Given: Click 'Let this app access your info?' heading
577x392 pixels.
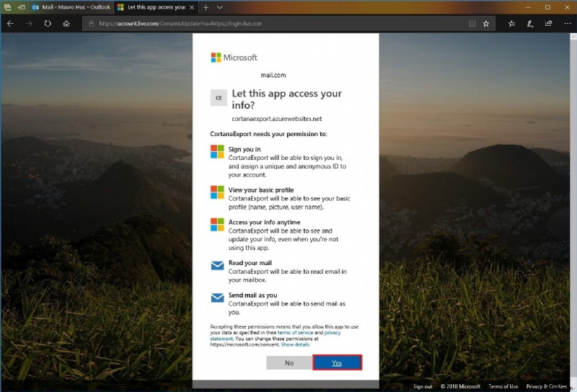Looking at the screenshot, I should [x=286, y=99].
